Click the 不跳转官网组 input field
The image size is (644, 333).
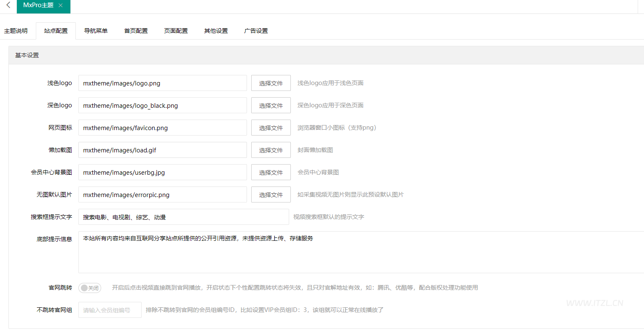click(x=110, y=309)
